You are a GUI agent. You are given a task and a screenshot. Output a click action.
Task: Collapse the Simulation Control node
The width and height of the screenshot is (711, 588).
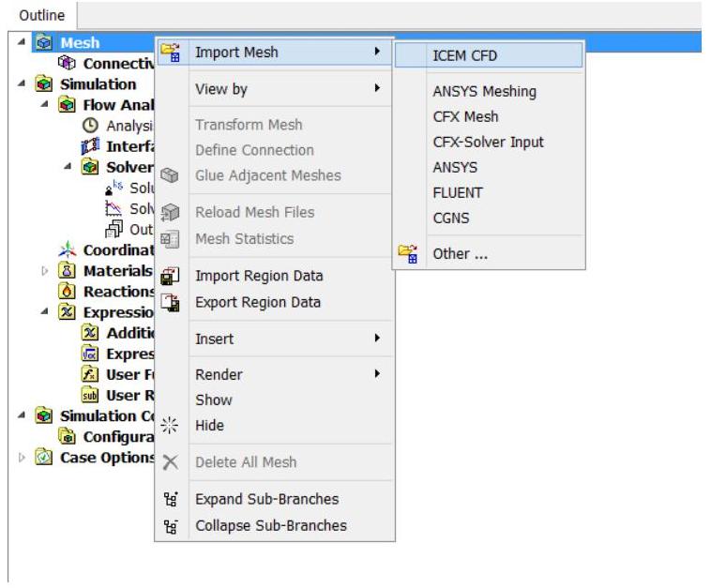click(x=22, y=415)
